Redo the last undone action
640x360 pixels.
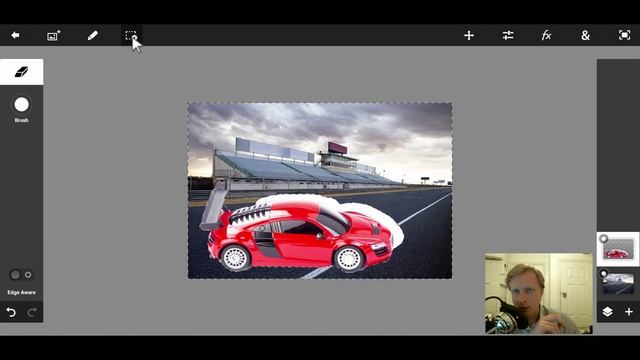pos(32,312)
